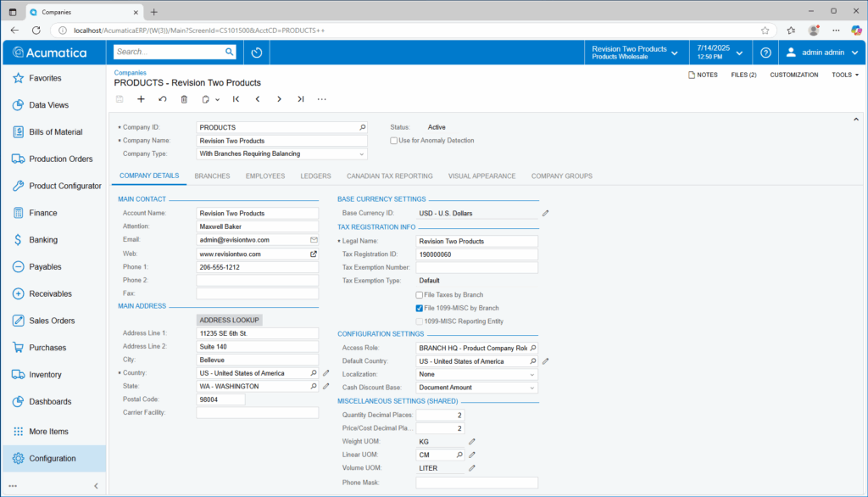Image resolution: width=868 pixels, height=497 pixels.
Task: Click the Customization button
Action: (793, 75)
